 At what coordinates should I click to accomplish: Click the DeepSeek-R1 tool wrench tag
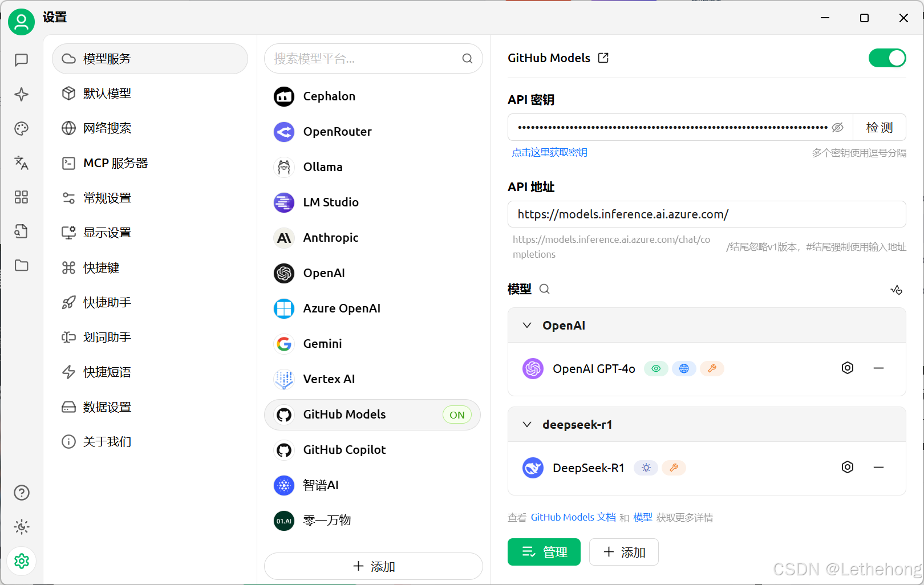coord(674,468)
